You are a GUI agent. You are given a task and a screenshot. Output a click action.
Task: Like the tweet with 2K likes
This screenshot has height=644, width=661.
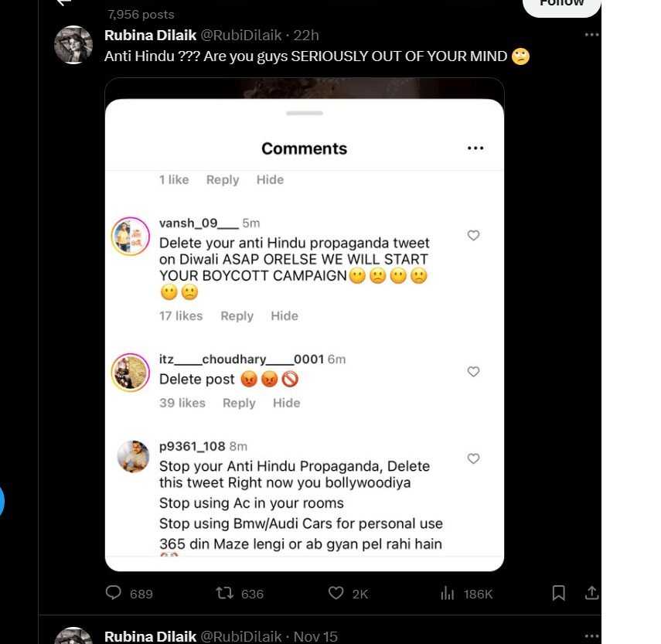pos(336,593)
